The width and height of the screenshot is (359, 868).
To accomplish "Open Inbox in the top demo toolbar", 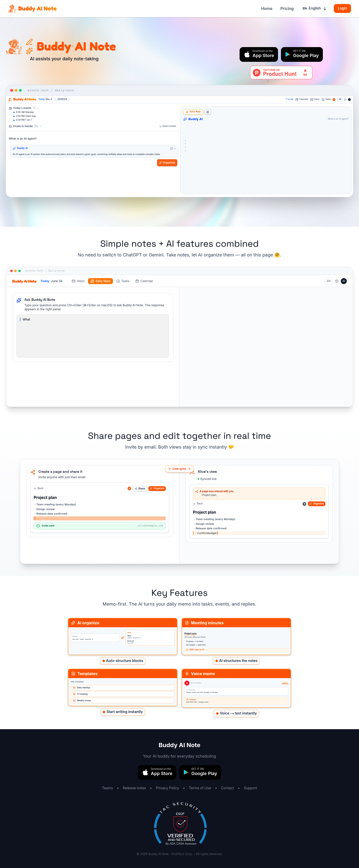I will pos(315,99).
